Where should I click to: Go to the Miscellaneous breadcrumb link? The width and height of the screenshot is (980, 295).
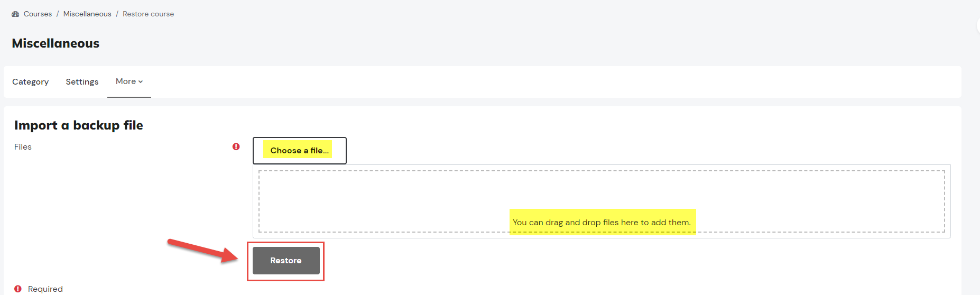coord(87,14)
